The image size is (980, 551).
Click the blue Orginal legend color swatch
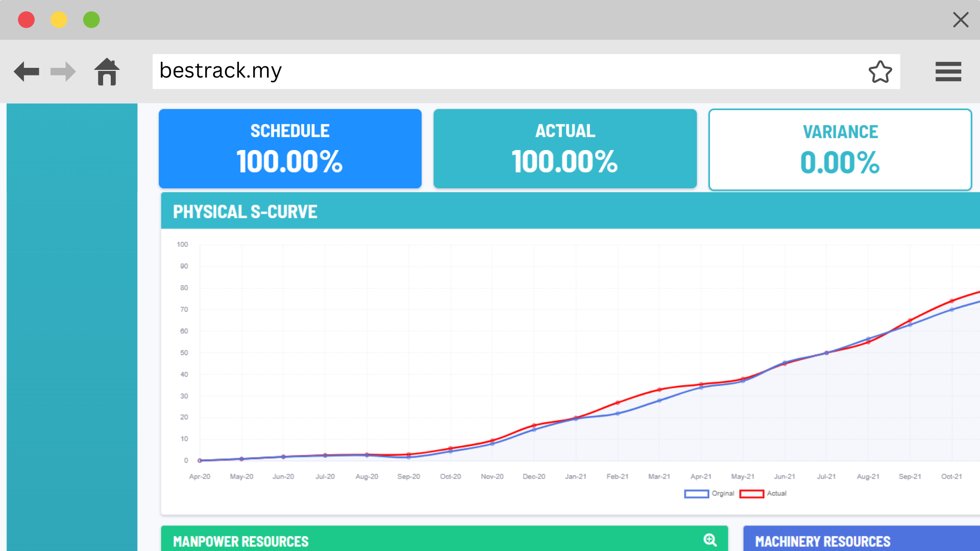(x=696, y=493)
